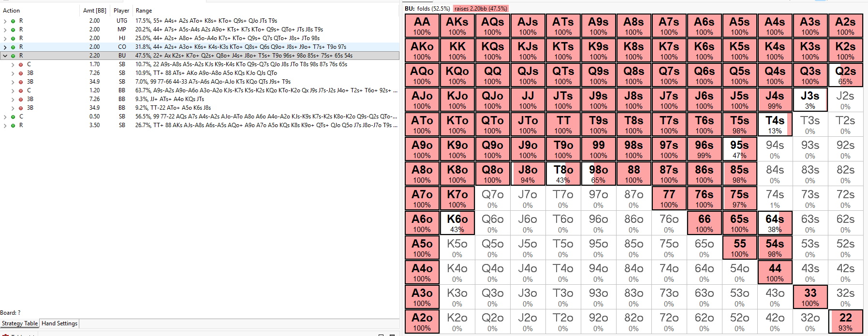Click the Amt [BB] column header
This screenshot has height=336, width=868.
(x=94, y=11)
